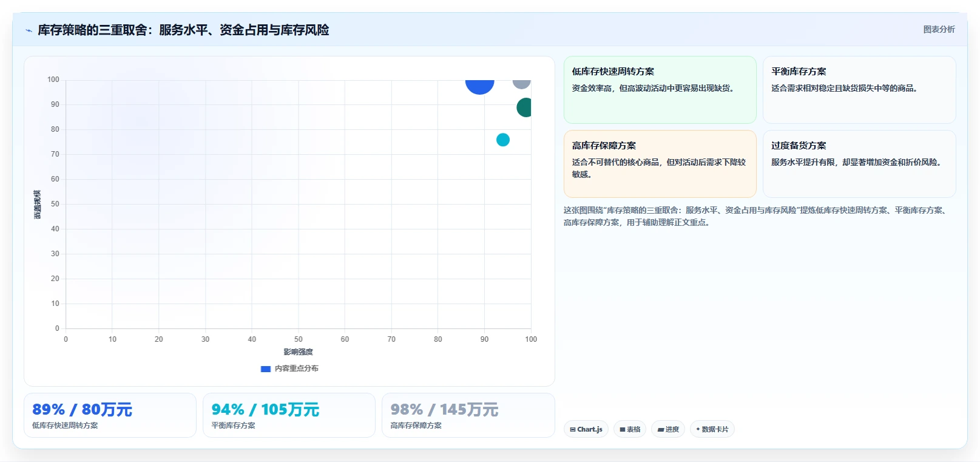980x462 pixels.
Task: Click the blue legend color box
Action: tap(265, 369)
